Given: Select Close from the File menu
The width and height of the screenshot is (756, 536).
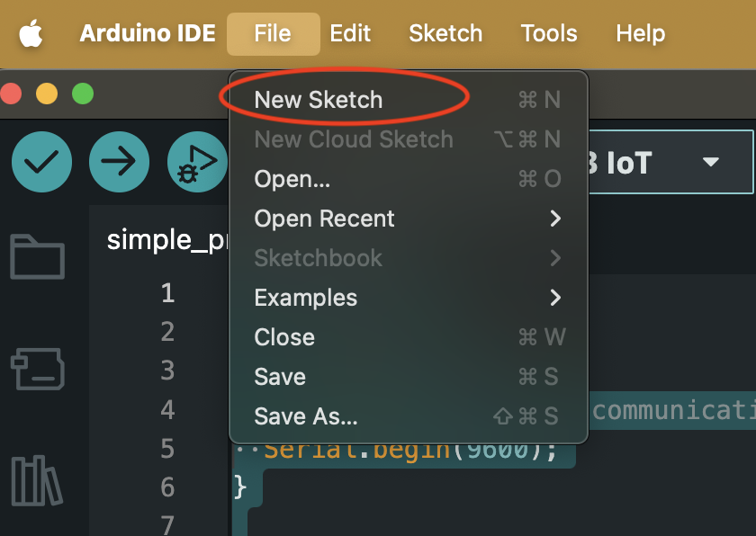Looking at the screenshot, I should coord(284,337).
